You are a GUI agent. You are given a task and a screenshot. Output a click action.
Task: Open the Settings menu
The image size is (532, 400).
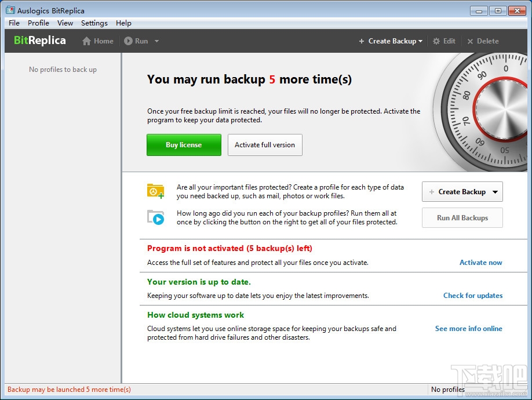[94, 23]
